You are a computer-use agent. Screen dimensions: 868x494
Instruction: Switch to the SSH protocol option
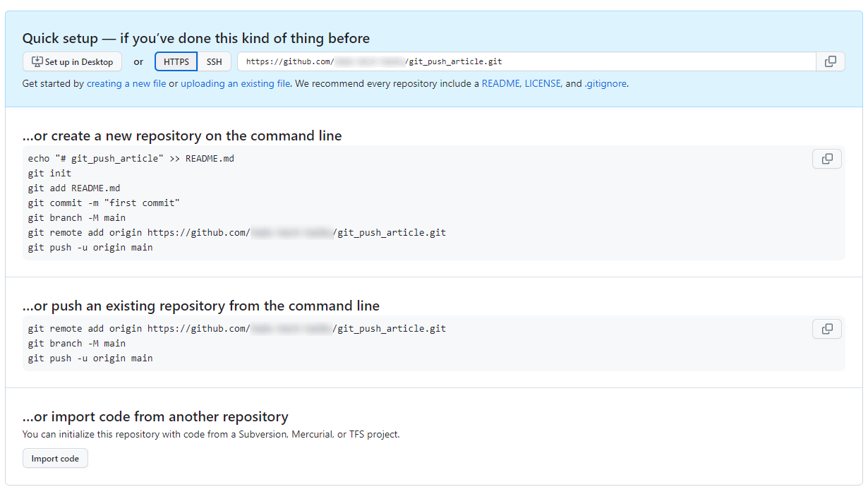214,61
